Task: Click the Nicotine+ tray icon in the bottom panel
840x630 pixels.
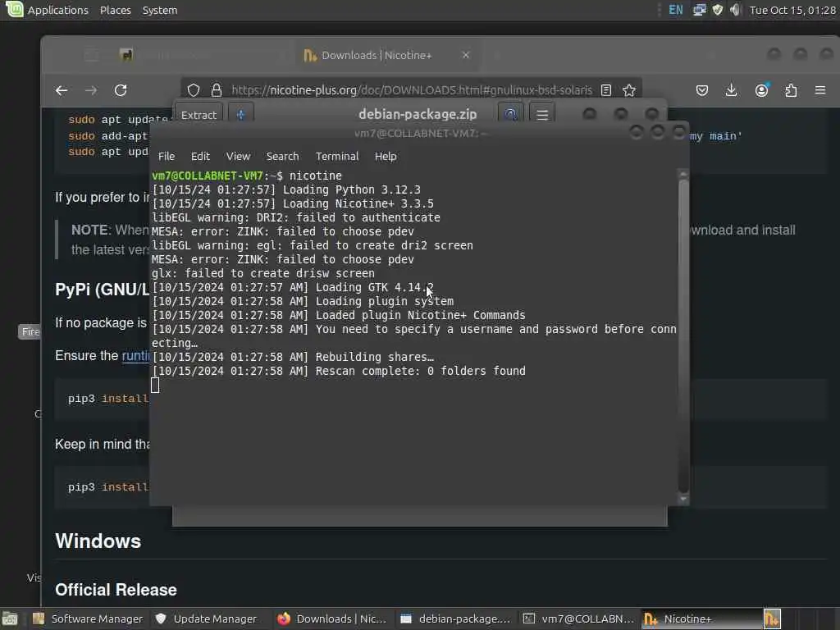Action: point(772,619)
